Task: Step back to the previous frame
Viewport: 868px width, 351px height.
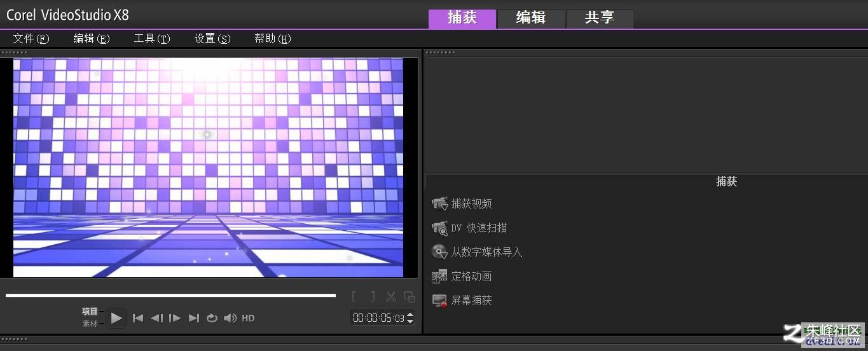Action: 156,318
